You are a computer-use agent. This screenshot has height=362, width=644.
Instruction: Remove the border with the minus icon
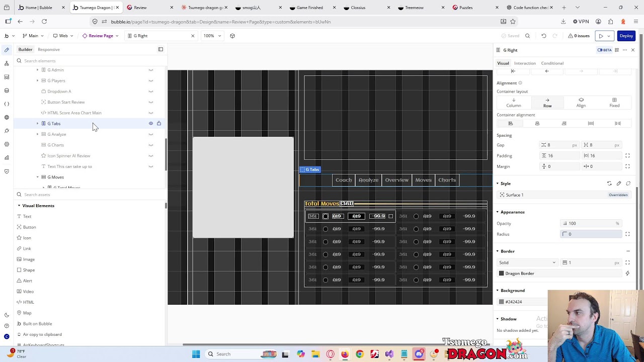tap(628, 251)
